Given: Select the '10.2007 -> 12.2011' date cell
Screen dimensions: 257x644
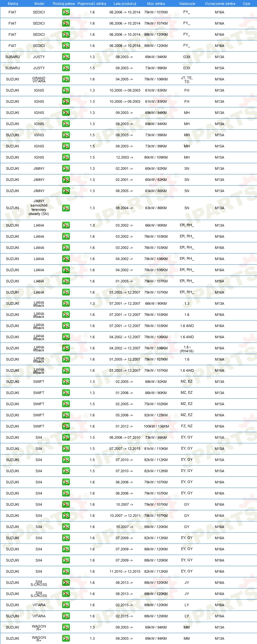Looking at the screenshot, I should coord(125,516).
